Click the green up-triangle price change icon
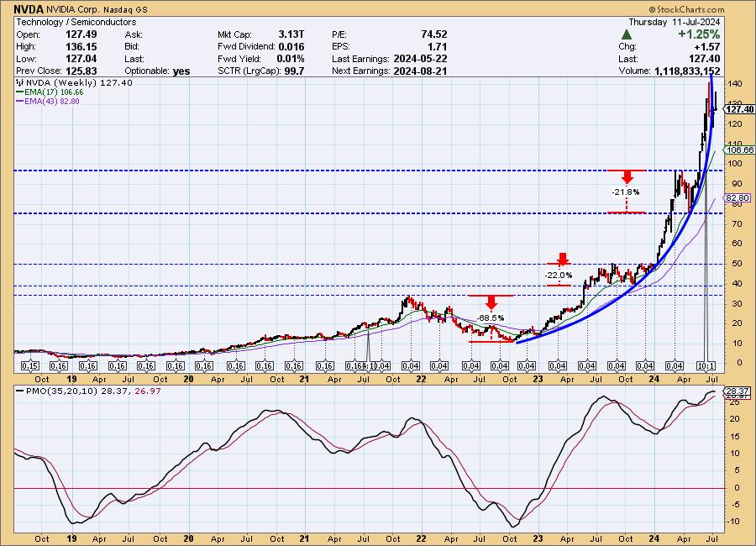 pos(627,34)
